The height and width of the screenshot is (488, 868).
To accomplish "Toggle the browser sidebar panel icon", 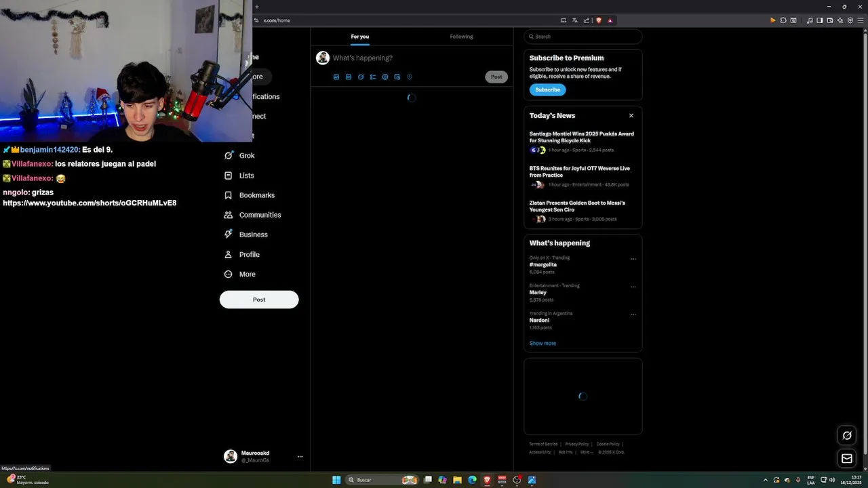I will [820, 20].
